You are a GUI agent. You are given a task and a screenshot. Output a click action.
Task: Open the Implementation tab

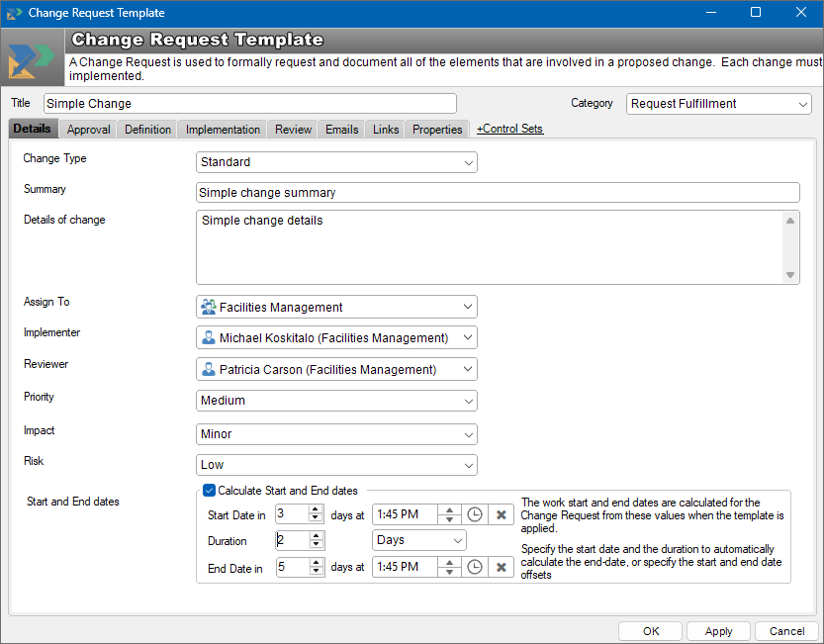(x=223, y=130)
